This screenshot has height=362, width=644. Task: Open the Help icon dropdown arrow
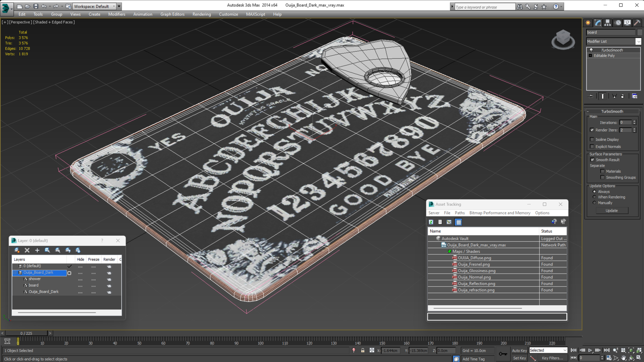click(561, 7)
